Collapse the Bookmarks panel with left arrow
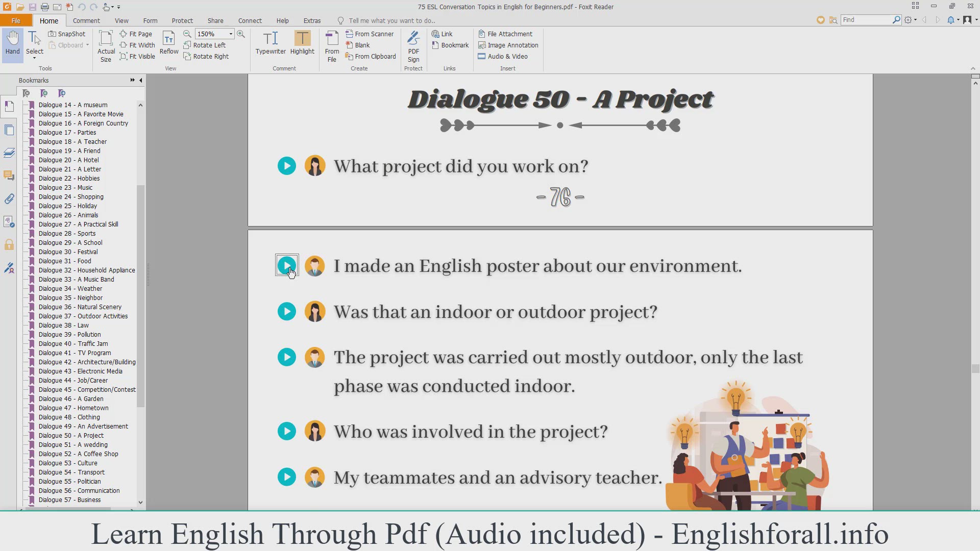980x551 pixels. point(141,80)
